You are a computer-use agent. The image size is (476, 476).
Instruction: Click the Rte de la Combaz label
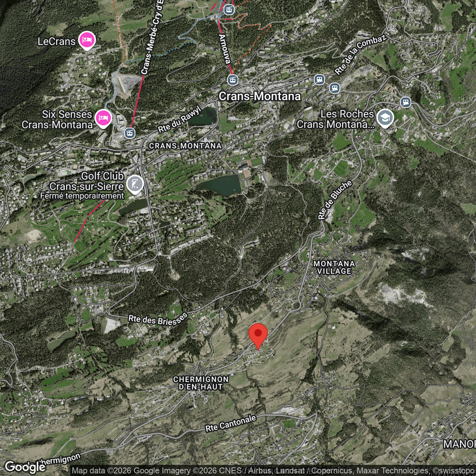click(x=360, y=55)
